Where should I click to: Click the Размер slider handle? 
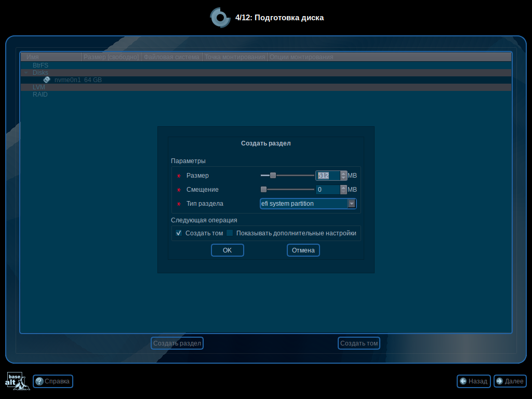pos(274,176)
